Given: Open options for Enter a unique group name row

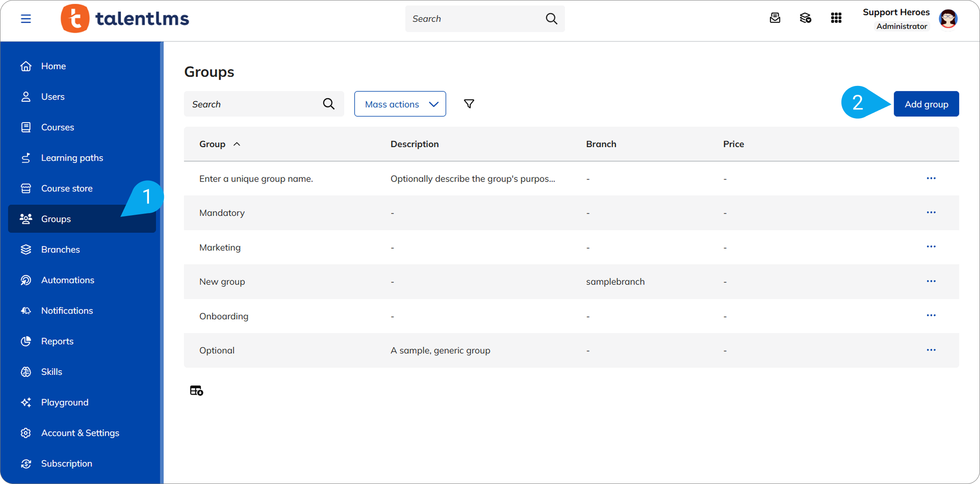Looking at the screenshot, I should tap(931, 179).
